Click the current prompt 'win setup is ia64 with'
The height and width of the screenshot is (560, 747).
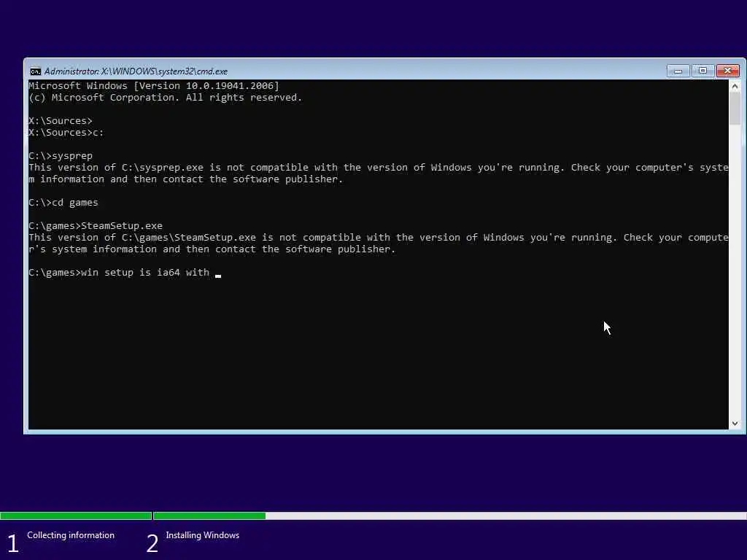119,273
